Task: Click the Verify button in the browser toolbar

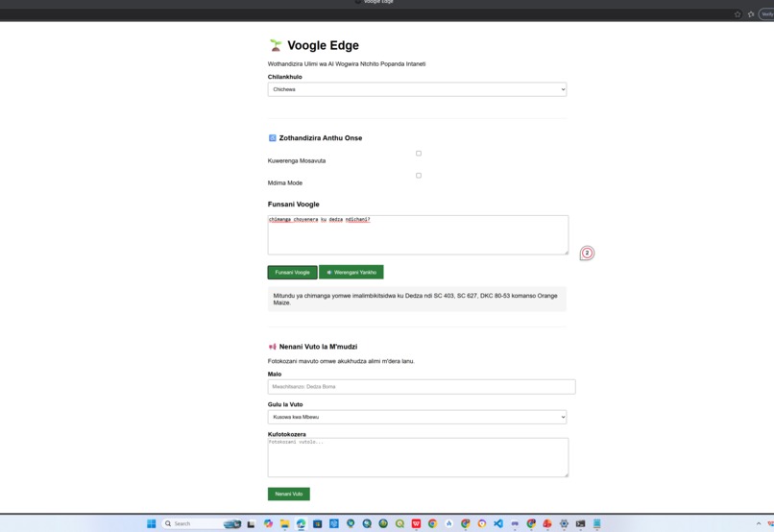Action: click(x=766, y=14)
